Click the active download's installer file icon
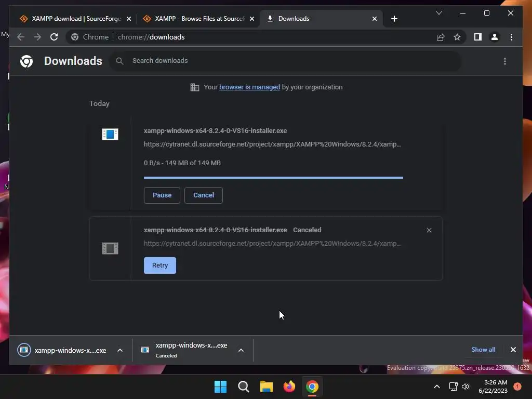This screenshot has height=399, width=532. 110,134
